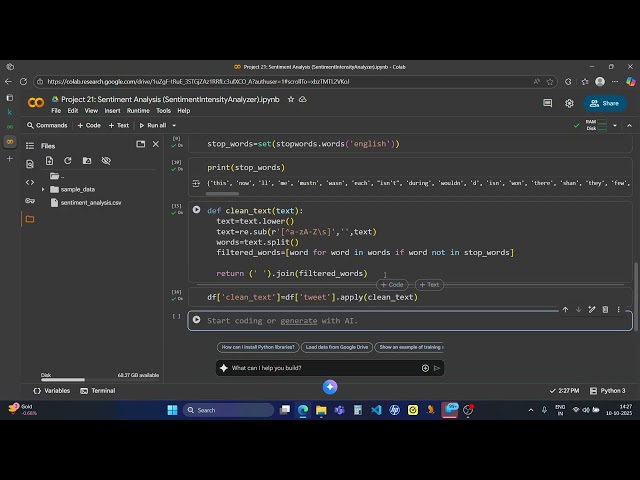Screen dimensions: 640x480
Task: Insert text cell with hover + Text button
Action: [x=429, y=284]
